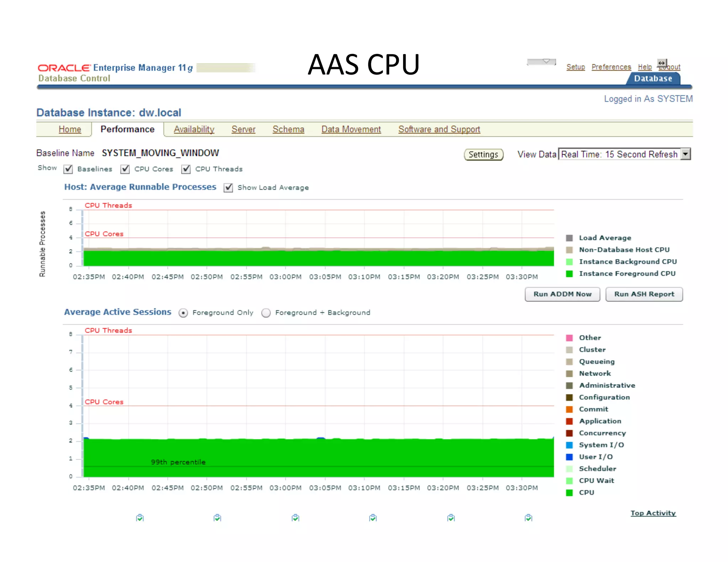Open the Preferences link
The height and width of the screenshot is (562, 728).
click(x=611, y=67)
